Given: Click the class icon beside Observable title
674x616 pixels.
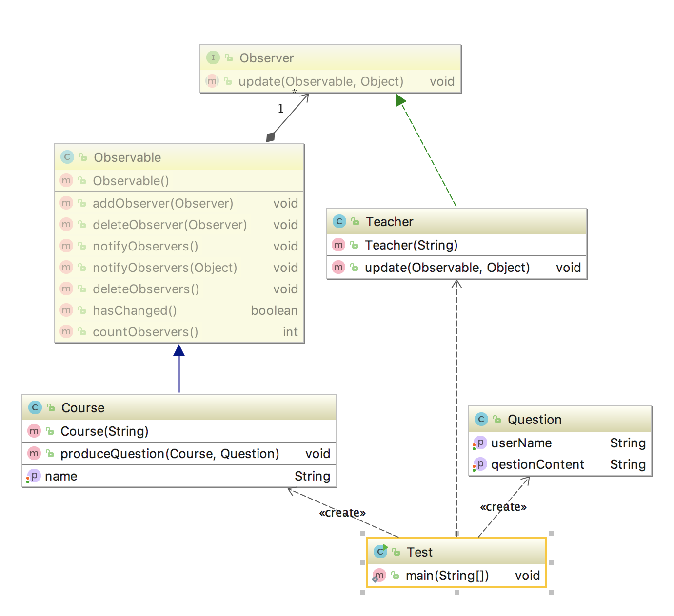Looking at the screenshot, I should tap(67, 157).
